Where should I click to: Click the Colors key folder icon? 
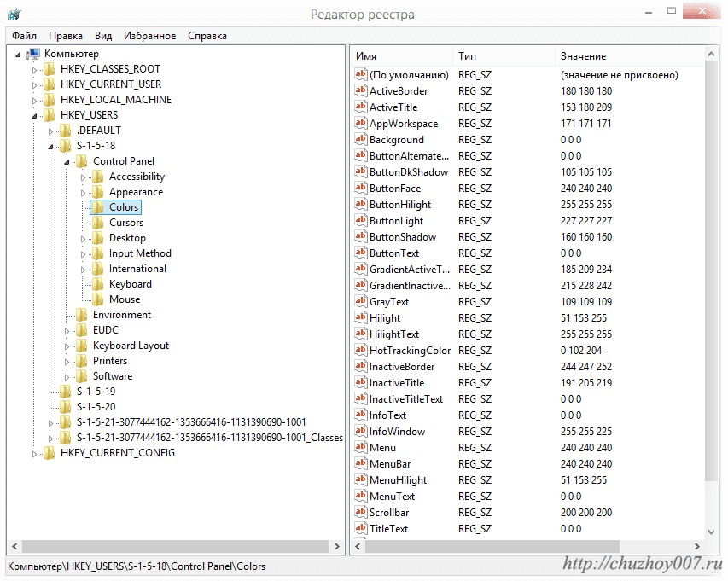coord(97,207)
